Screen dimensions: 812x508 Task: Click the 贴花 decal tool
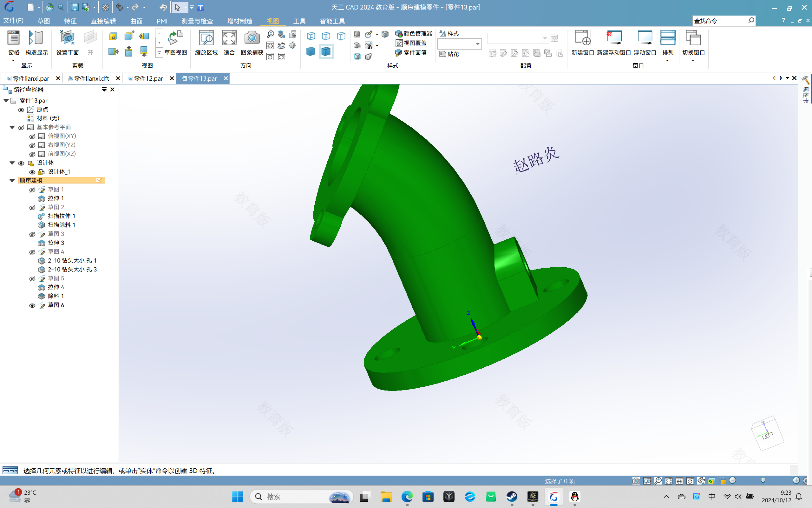pyautogui.click(x=449, y=54)
